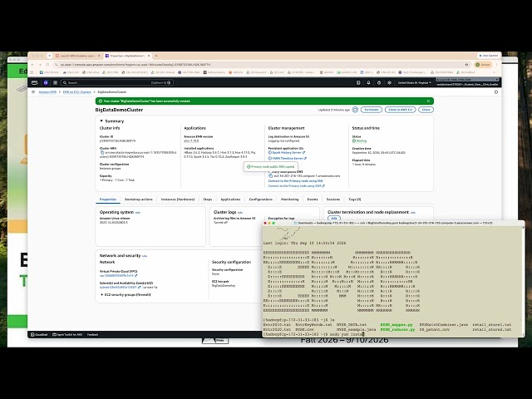
Task: Collapse the Summary section triangle
Action: pyautogui.click(x=101, y=121)
